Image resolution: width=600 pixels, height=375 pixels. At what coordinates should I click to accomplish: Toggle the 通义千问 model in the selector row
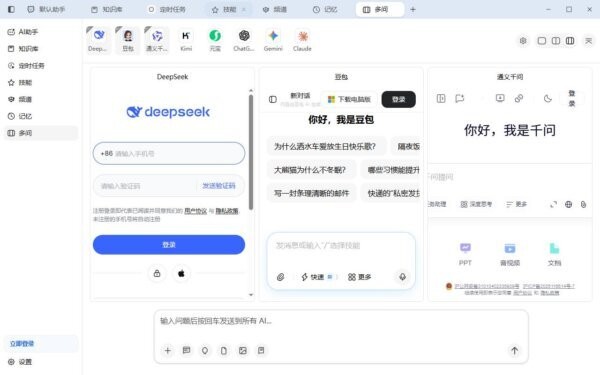[157, 40]
